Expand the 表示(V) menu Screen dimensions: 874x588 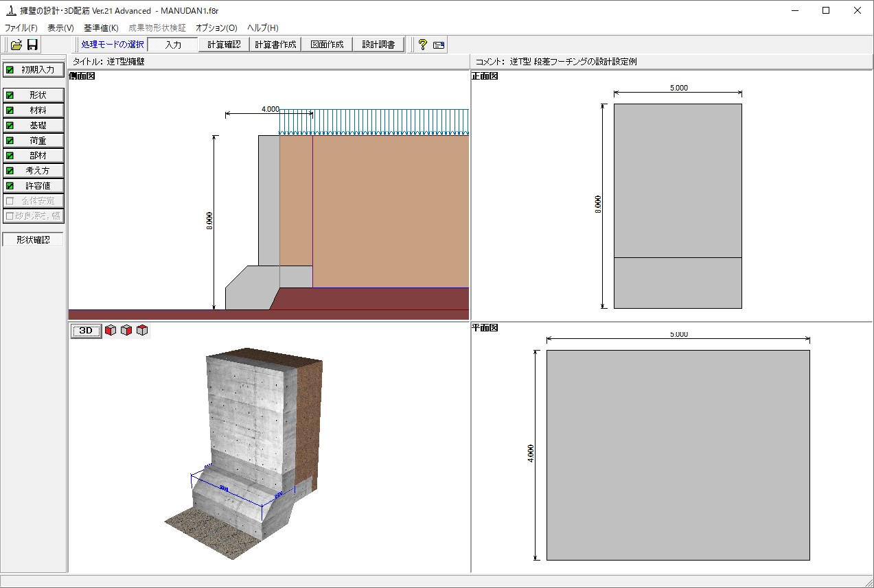click(60, 28)
